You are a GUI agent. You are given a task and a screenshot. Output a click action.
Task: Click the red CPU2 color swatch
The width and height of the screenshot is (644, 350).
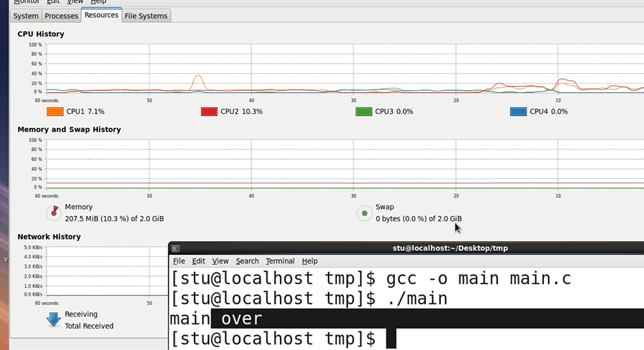click(209, 112)
